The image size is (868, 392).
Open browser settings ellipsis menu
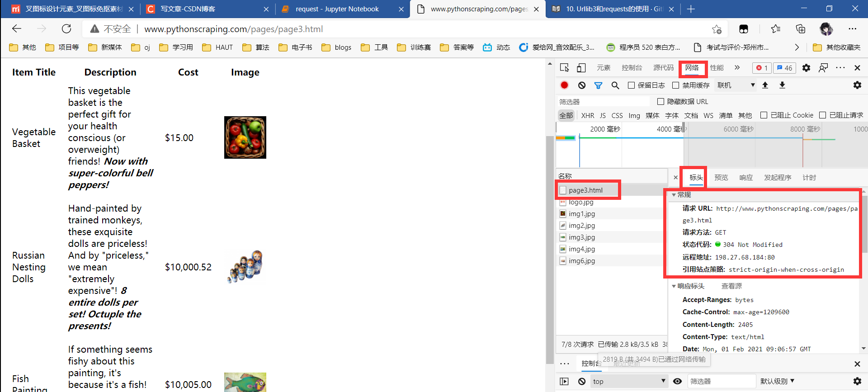click(x=853, y=29)
